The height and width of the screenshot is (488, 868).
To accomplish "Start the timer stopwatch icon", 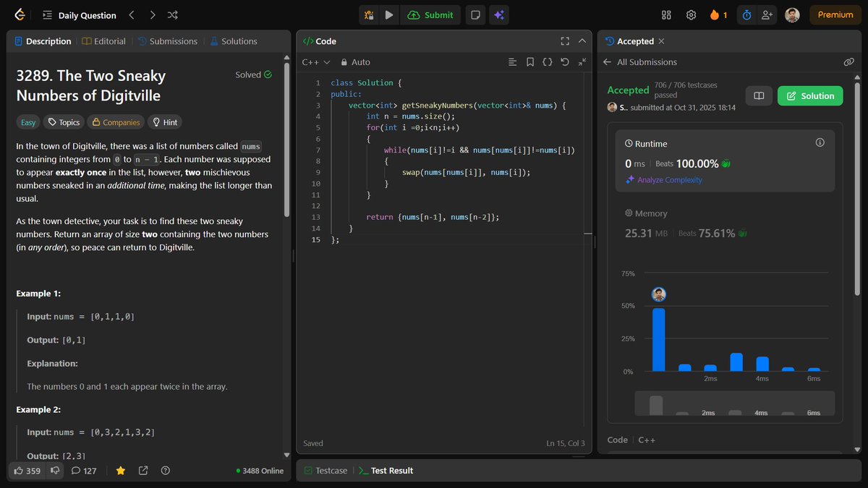I will point(746,14).
